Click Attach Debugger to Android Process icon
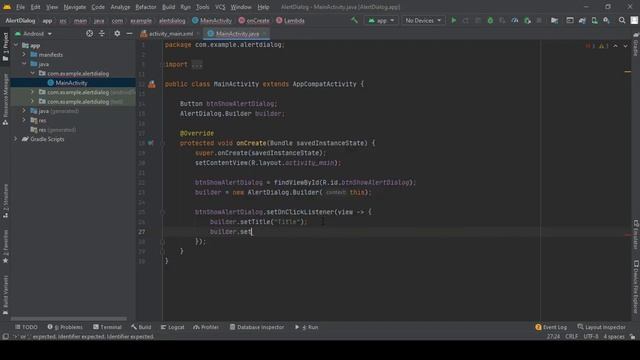Screen dimensions: 640x360 tap(527, 20)
